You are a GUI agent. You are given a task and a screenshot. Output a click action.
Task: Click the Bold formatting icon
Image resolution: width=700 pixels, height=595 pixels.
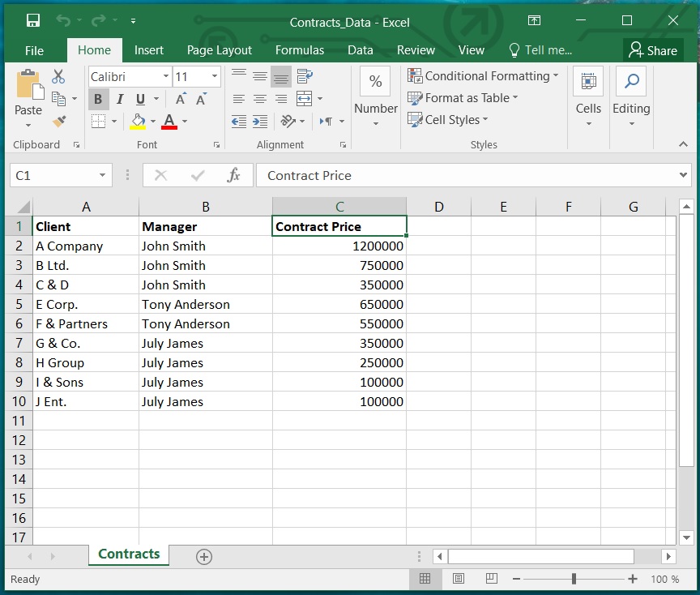click(x=97, y=99)
